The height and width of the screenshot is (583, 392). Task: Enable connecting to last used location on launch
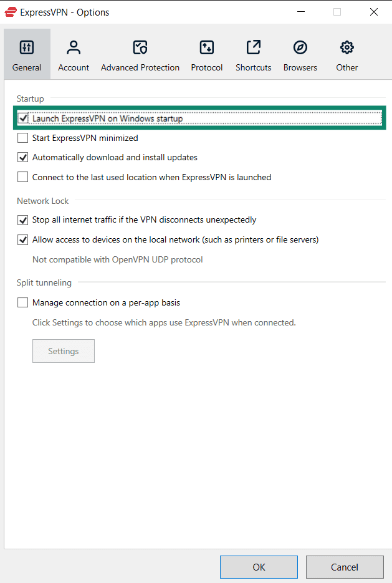(22, 177)
